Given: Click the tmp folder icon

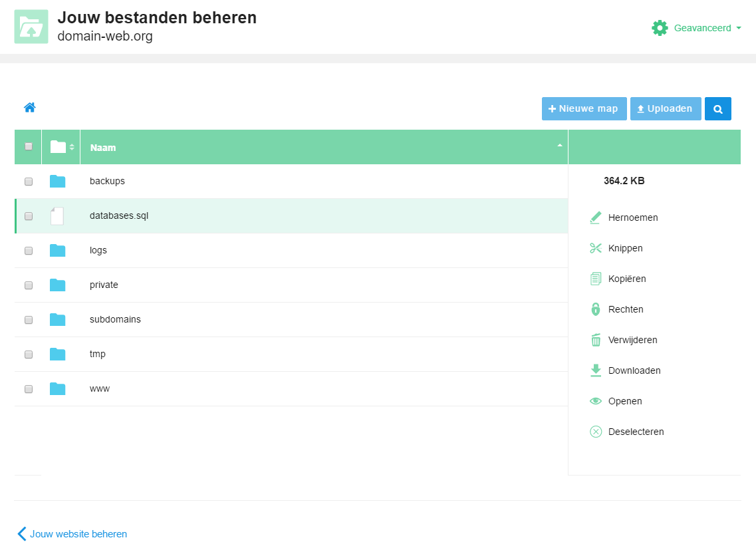Looking at the screenshot, I should (x=57, y=354).
